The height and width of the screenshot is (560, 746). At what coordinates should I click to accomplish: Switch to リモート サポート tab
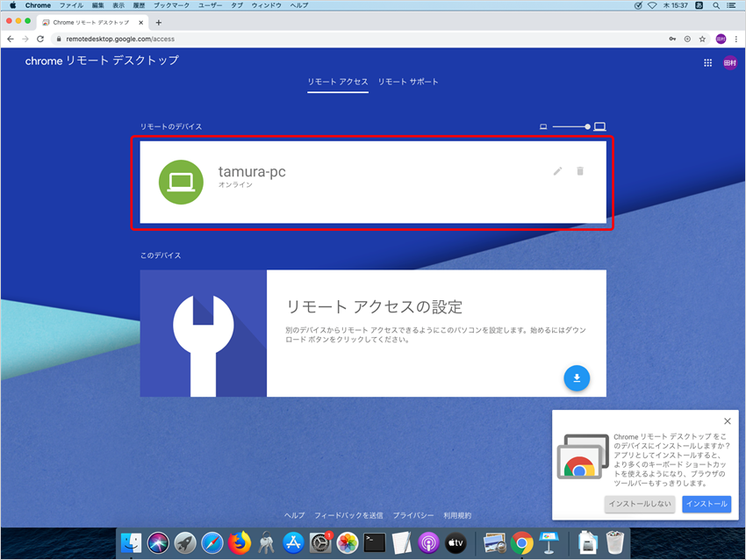(x=408, y=82)
